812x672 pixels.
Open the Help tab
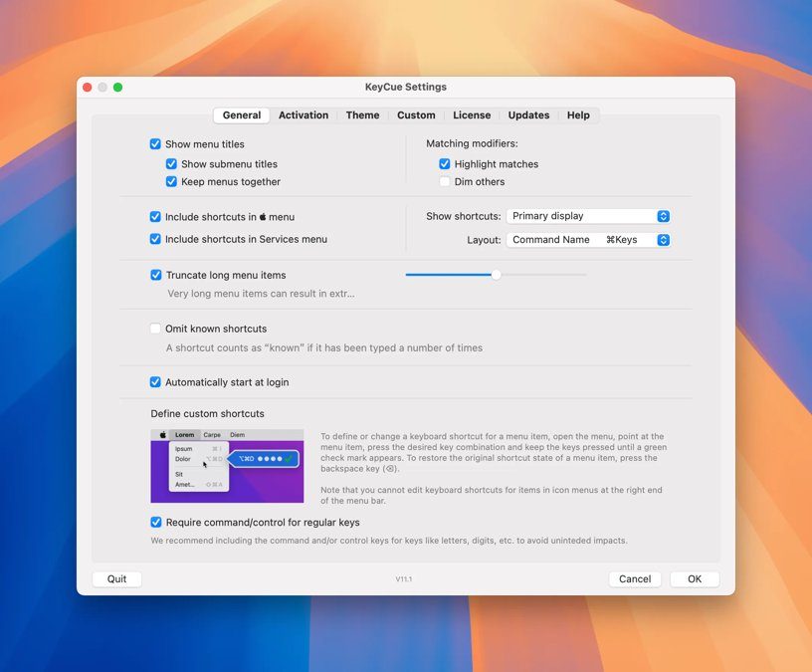tap(578, 115)
